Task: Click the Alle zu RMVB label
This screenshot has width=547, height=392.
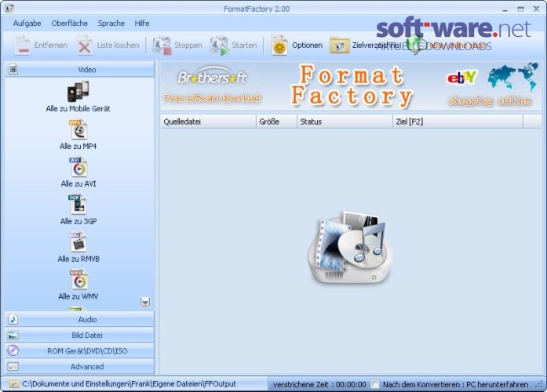Action: point(78,260)
